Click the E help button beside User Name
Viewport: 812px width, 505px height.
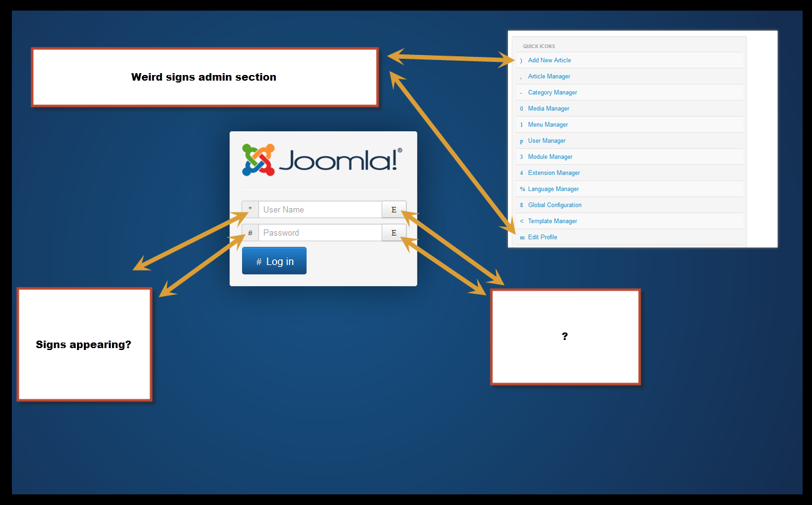click(394, 209)
